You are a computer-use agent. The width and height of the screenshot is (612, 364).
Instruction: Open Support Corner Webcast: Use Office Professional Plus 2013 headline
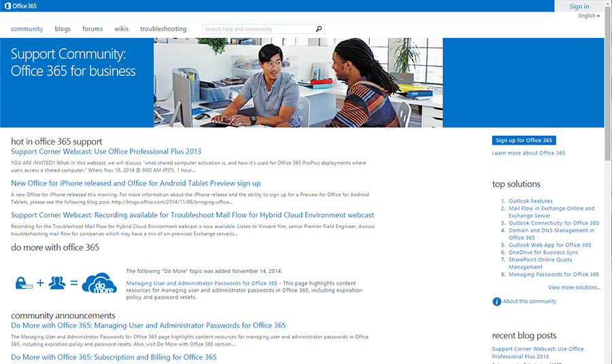coord(106,151)
